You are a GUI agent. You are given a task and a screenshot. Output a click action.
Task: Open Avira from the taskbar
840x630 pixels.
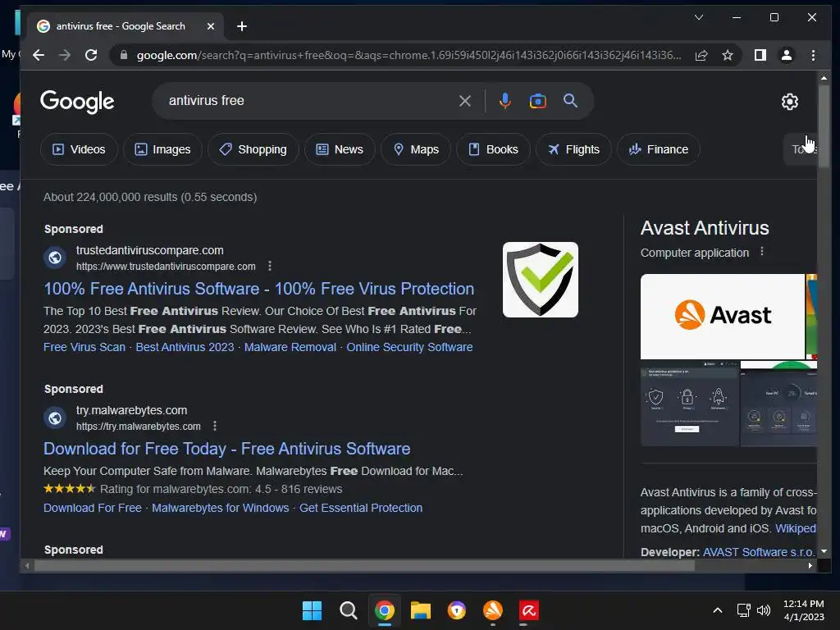[529, 610]
